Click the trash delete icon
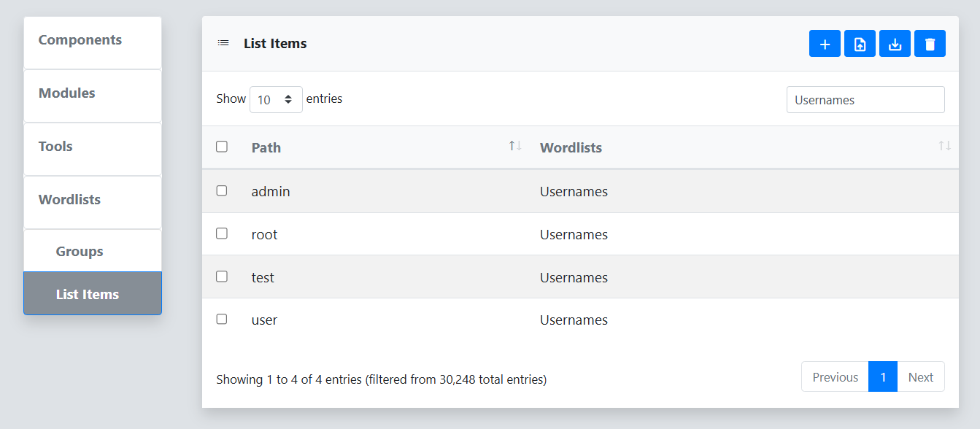Image resolution: width=980 pixels, height=429 pixels. pyautogui.click(x=930, y=44)
